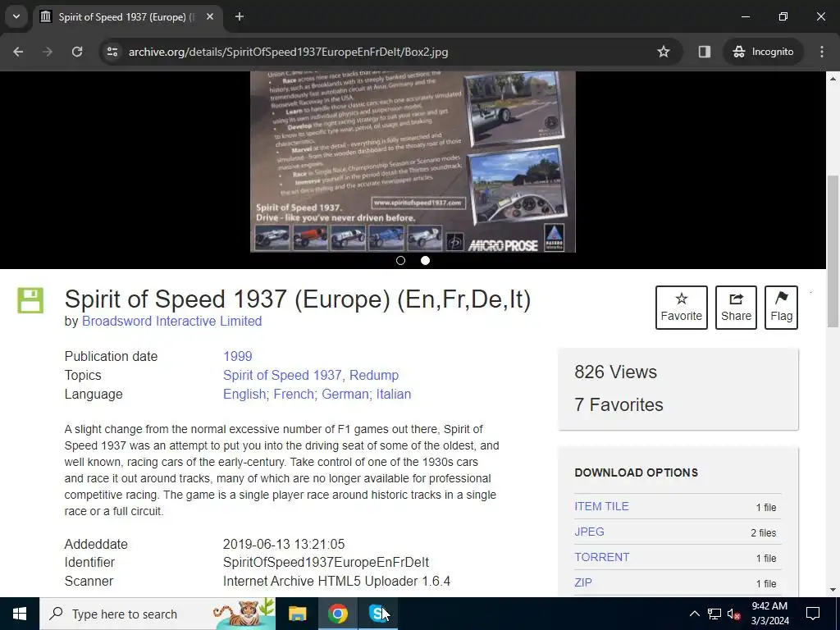Click the box art back cover image
Viewport: 840px width, 630px height.
413,162
